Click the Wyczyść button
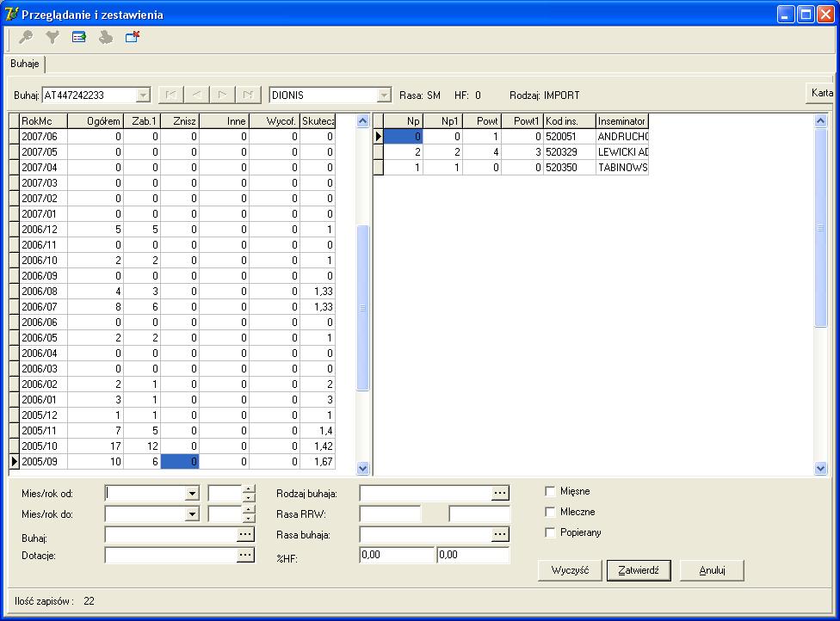 click(570, 570)
